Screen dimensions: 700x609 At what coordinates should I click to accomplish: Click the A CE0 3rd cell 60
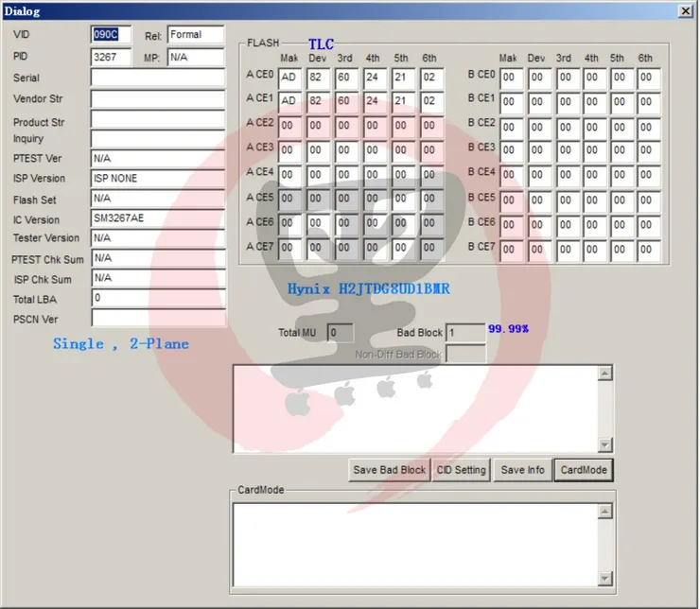[346, 78]
